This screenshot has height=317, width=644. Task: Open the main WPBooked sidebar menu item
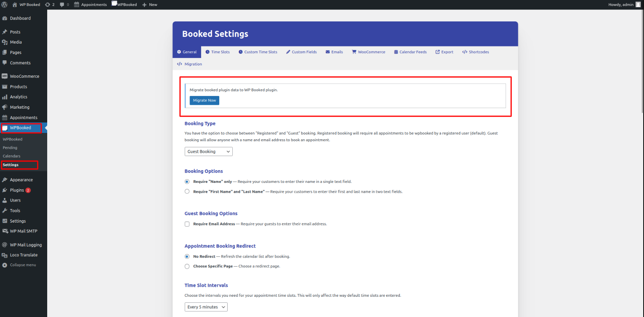click(23, 128)
